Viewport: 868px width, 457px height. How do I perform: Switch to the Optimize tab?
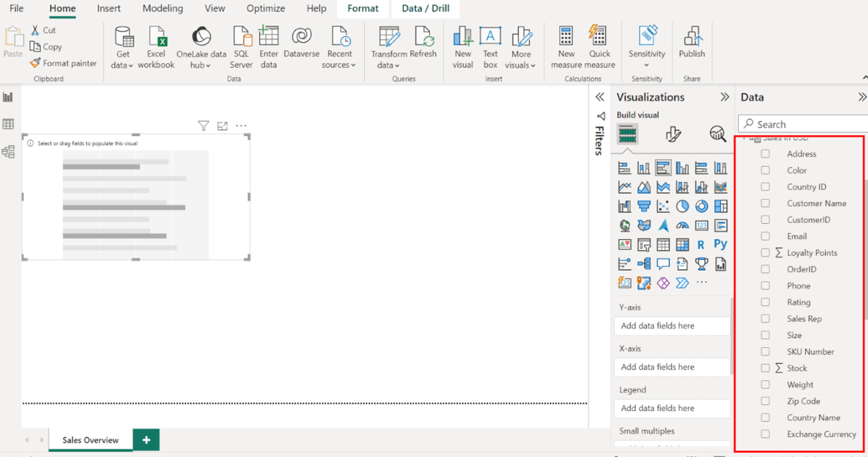(265, 8)
